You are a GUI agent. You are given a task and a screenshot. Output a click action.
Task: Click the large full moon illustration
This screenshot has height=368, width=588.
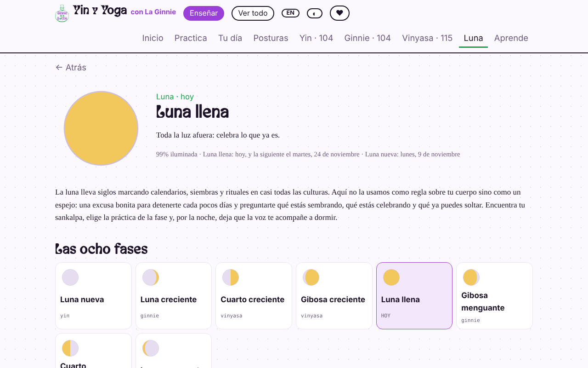tap(101, 128)
